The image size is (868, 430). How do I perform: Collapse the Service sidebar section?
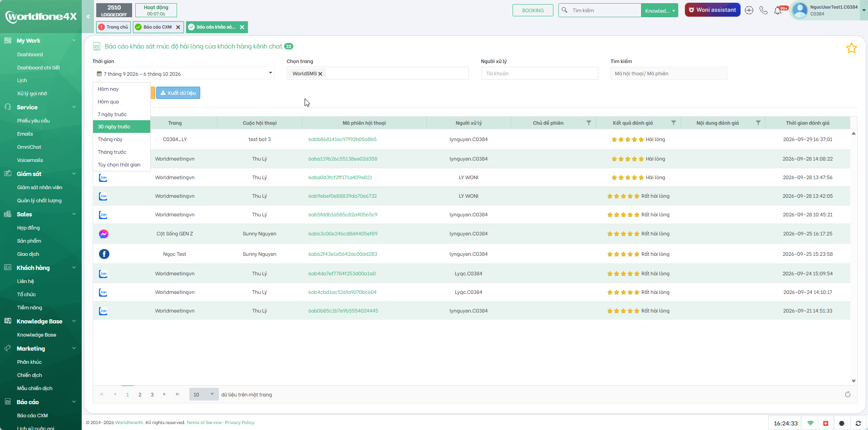[74, 107]
